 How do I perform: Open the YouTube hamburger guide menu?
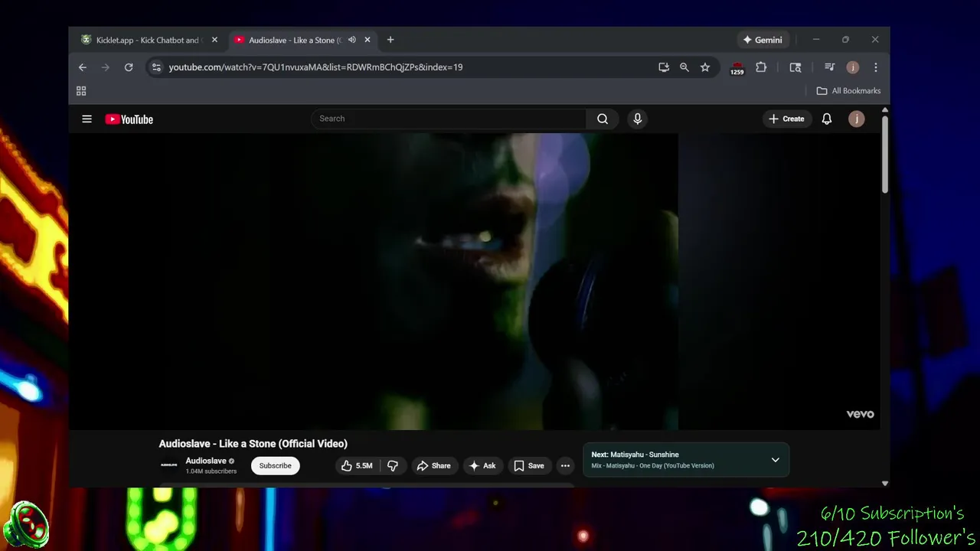(x=87, y=119)
